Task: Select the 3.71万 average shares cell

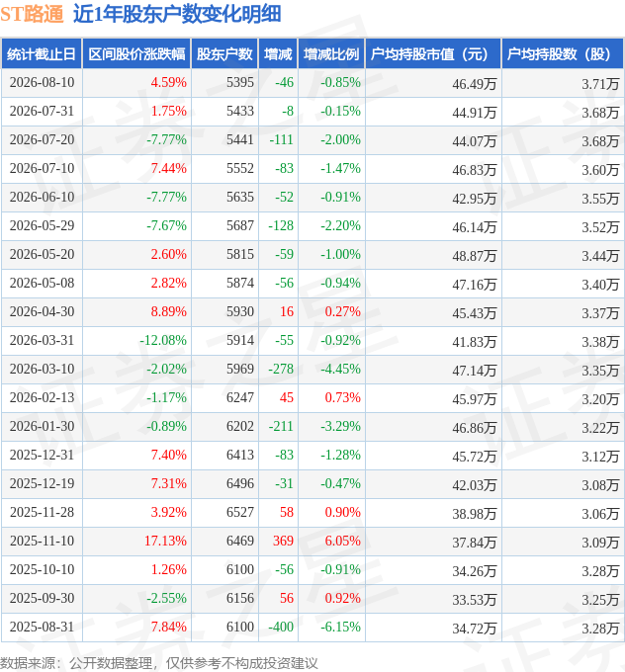Action: 563,83
